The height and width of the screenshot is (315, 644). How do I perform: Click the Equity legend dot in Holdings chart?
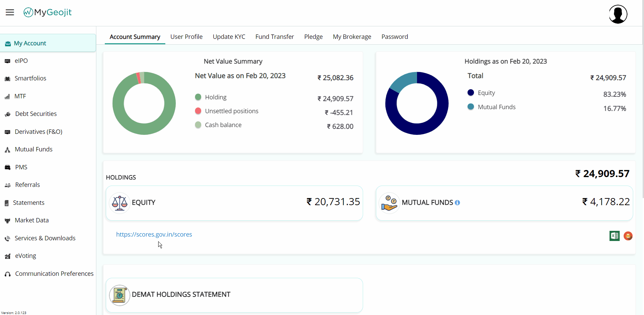(x=470, y=92)
